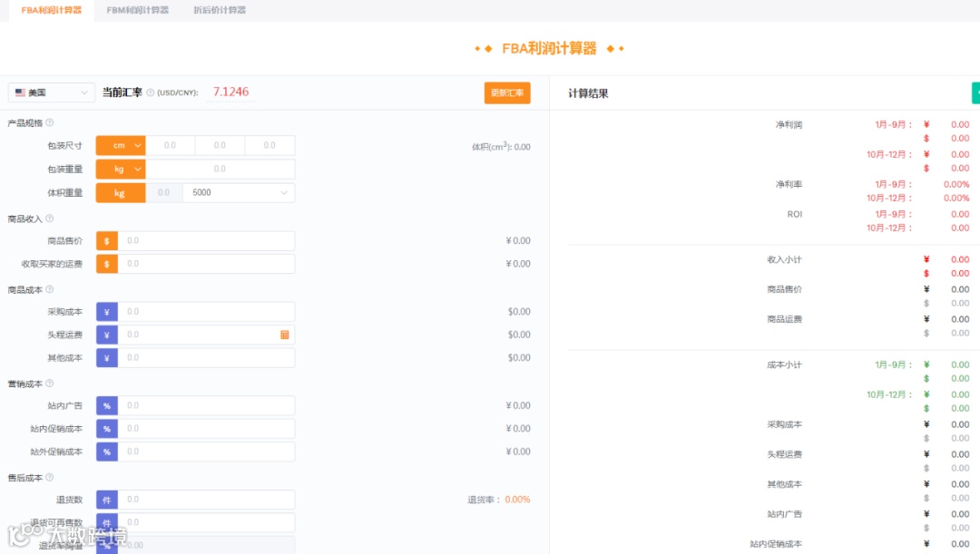Click the 包装重量 input field
This screenshot has width=980, height=554.
pos(220,170)
